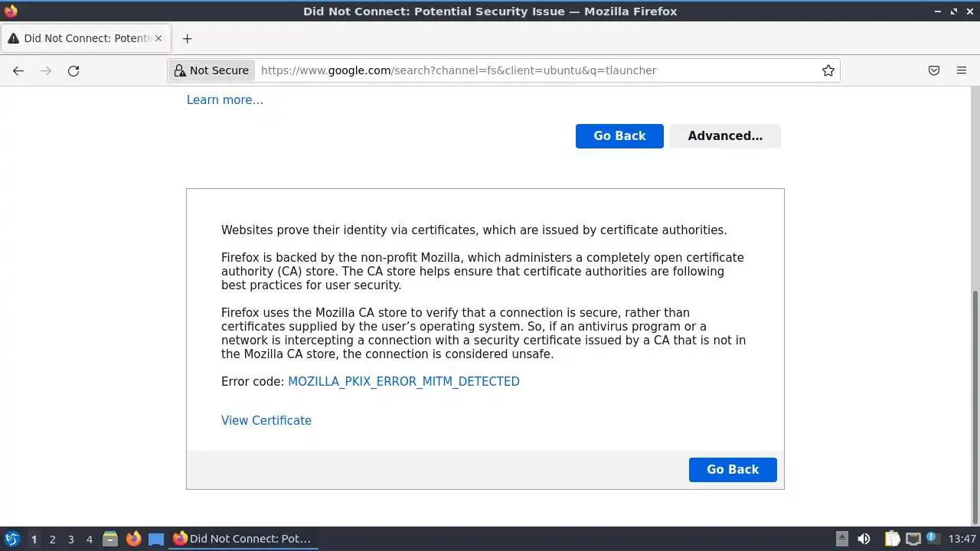Click the top blue Go Back button
Viewport: 980px width, 551px height.
point(619,136)
